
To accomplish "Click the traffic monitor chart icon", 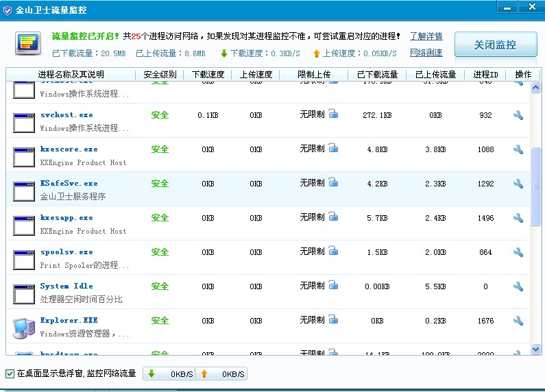I will (28, 43).
